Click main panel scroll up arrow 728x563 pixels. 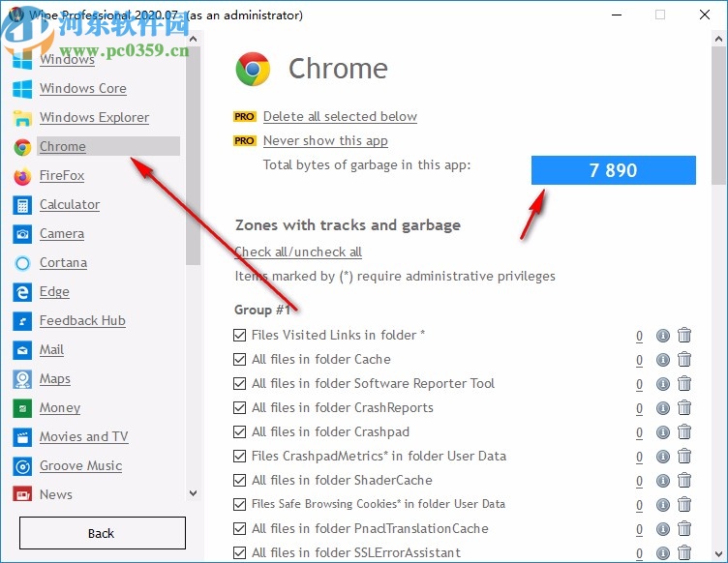click(x=718, y=40)
